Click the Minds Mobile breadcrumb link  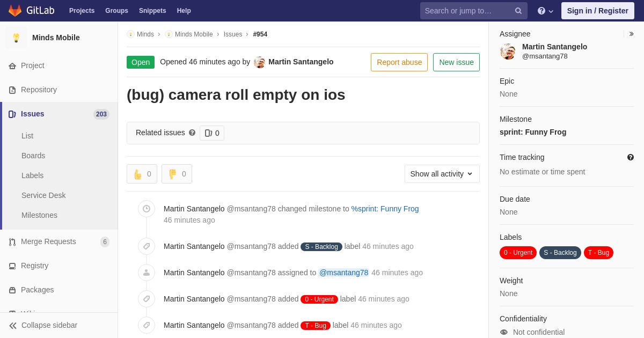pyautogui.click(x=194, y=34)
